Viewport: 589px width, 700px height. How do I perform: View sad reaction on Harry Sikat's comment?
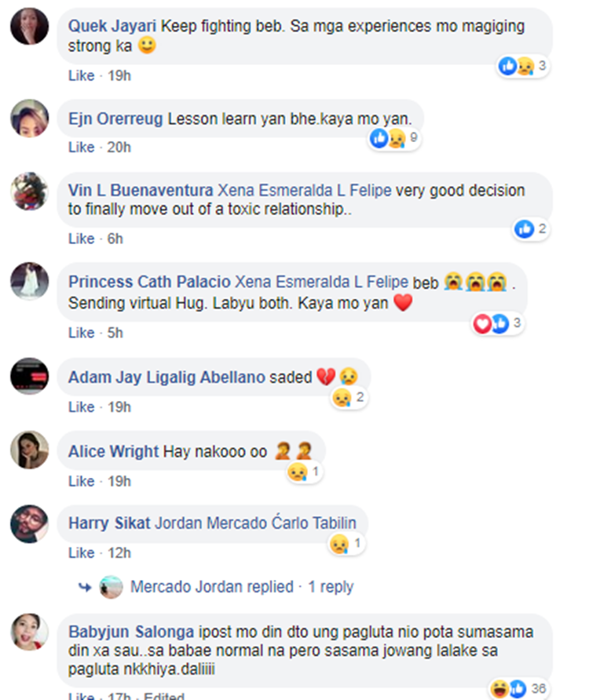click(346, 544)
